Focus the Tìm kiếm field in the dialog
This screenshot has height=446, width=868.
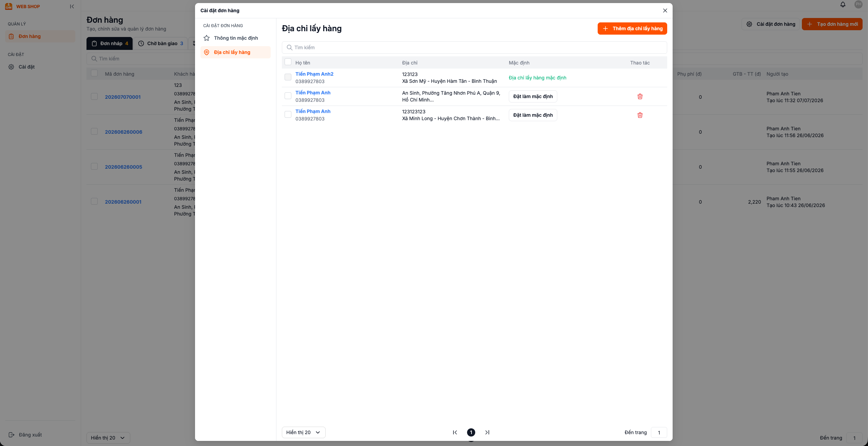[474, 48]
